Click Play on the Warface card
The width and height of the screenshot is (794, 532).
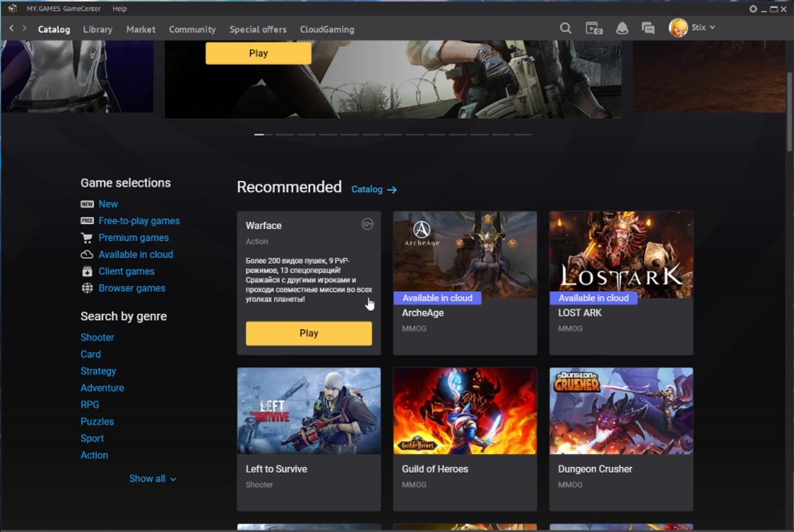309,333
